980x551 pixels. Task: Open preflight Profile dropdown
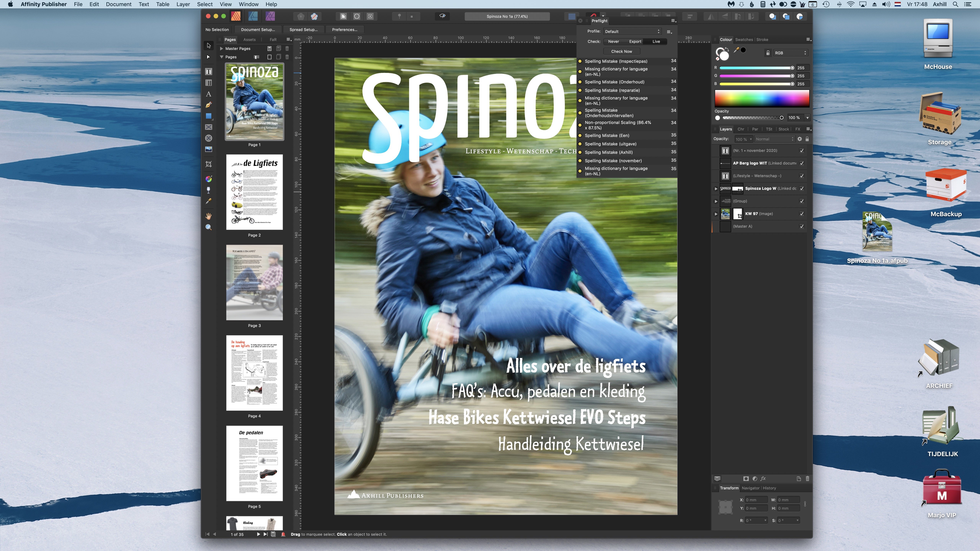(632, 32)
